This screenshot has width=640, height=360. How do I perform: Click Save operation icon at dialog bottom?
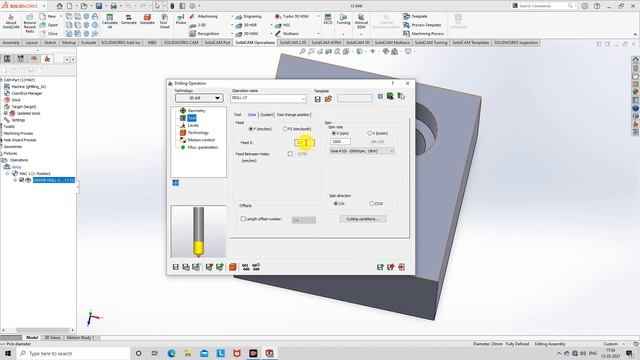point(176,267)
